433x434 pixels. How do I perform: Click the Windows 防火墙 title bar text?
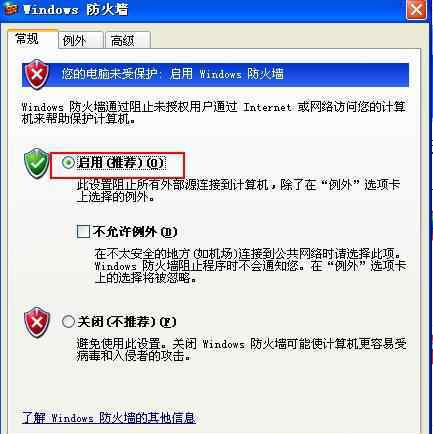[76, 9]
